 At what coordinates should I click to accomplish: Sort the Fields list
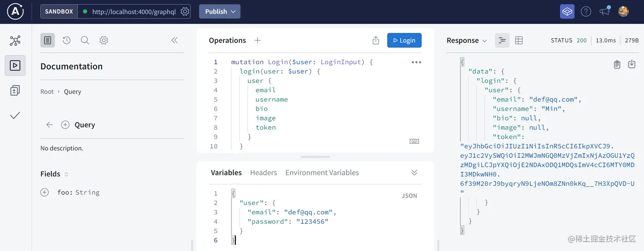click(x=66, y=174)
